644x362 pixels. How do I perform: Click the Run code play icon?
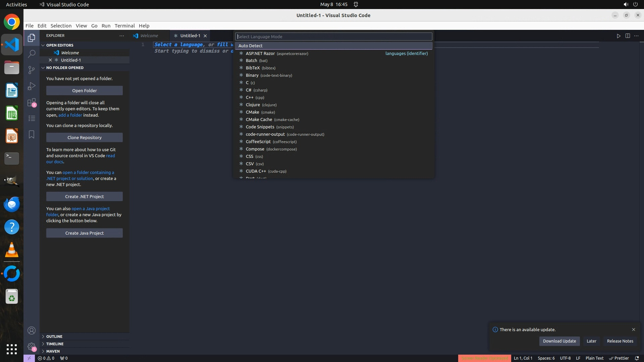click(x=619, y=36)
